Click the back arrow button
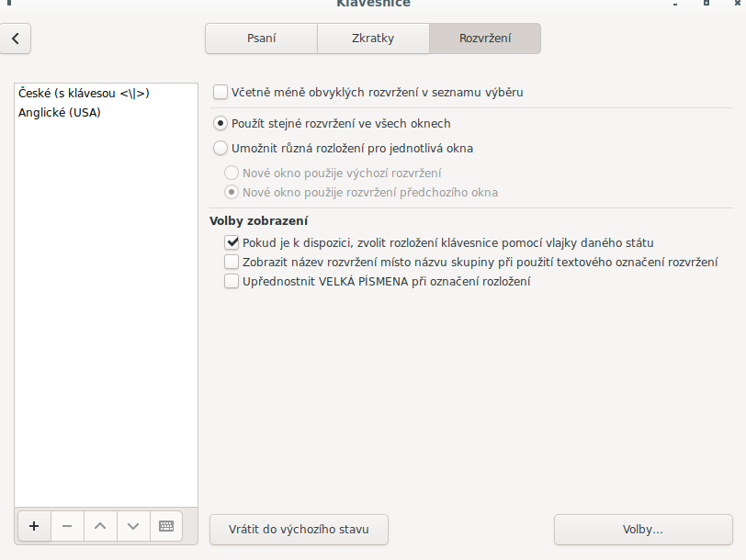 (x=16, y=39)
